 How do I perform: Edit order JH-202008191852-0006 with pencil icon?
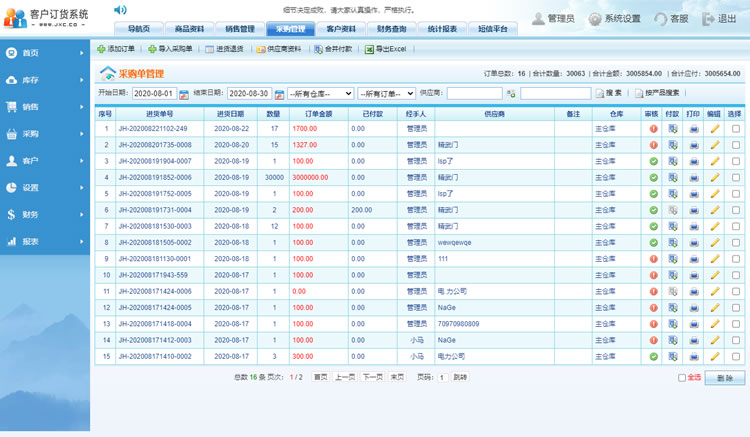click(x=715, y=177)
